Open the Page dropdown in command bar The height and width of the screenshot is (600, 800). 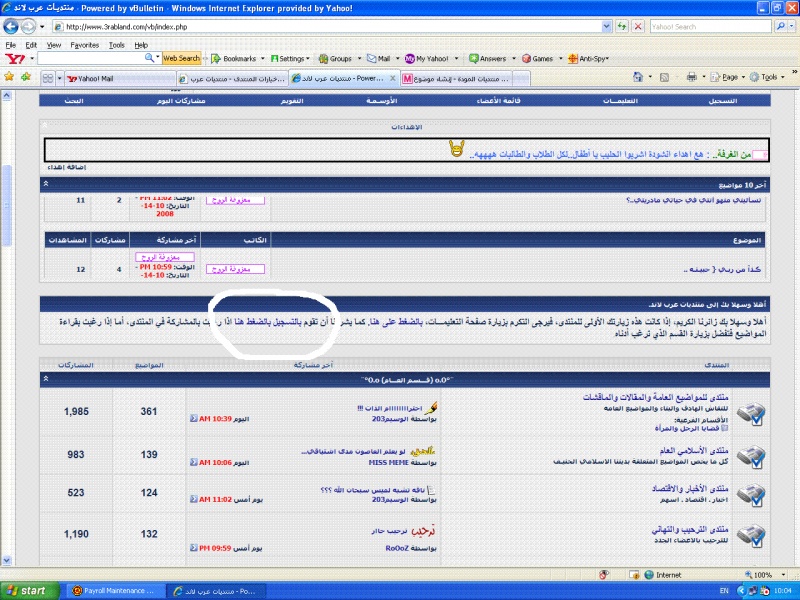(x=730, y=77)
